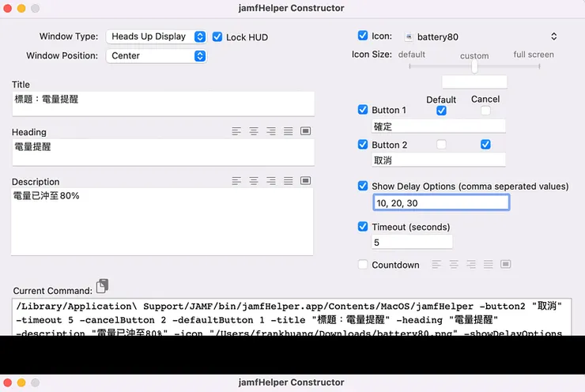Click the custom icon size value field

474,81
